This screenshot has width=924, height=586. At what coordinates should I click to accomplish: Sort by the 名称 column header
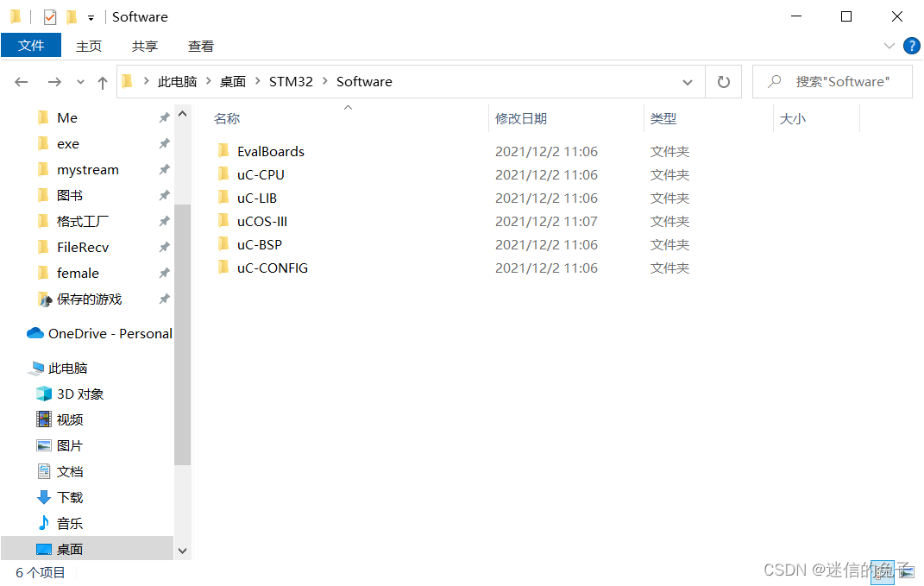pos(227,118)
